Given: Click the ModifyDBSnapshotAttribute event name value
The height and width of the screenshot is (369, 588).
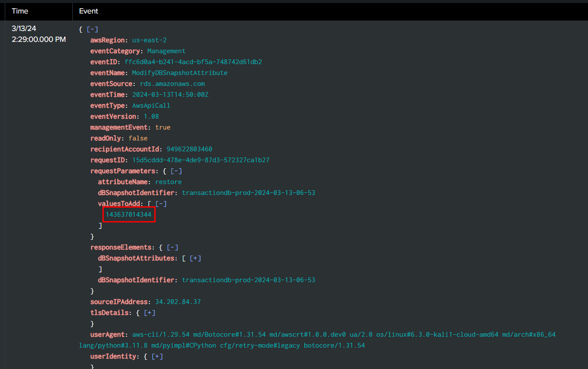Looking at the screenshot, I should (180, 73).
